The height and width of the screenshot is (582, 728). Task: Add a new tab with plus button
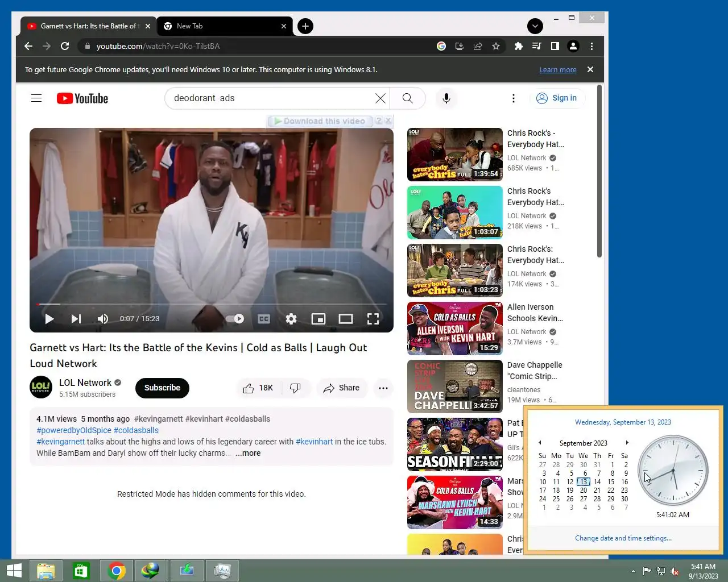305,26
